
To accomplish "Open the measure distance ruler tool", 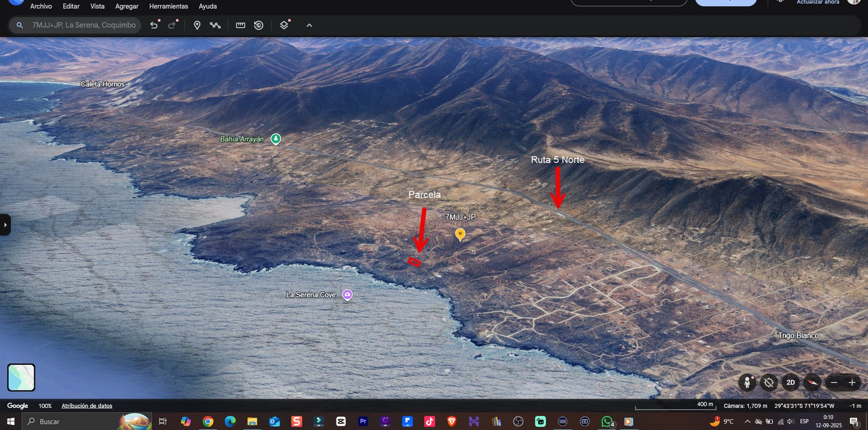I will (x=240, y=26).
